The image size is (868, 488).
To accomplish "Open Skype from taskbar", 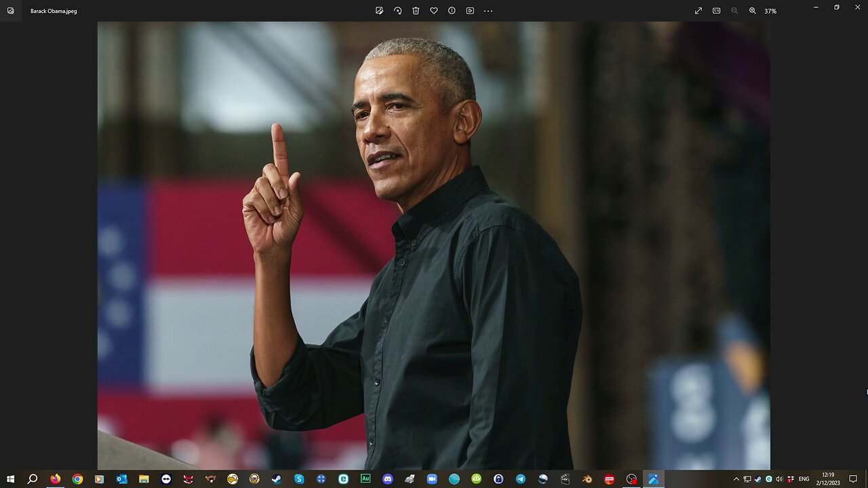I will click(x=299, y=479).
